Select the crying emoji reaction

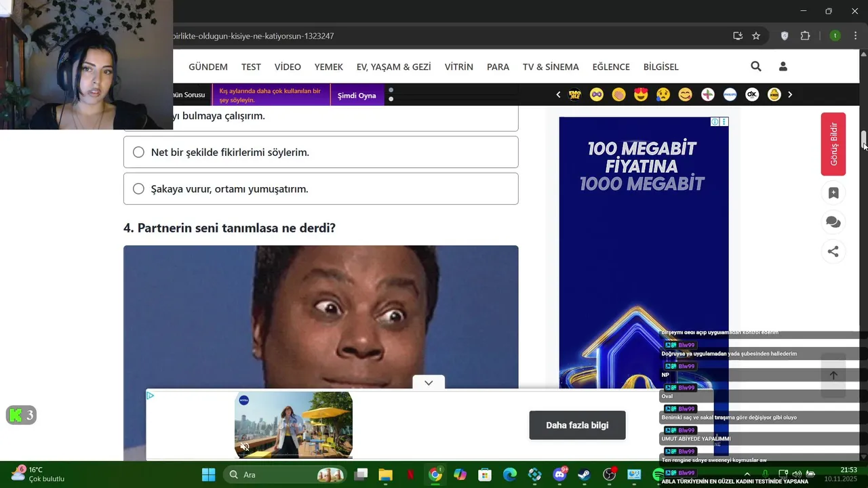tap(663, 95)
